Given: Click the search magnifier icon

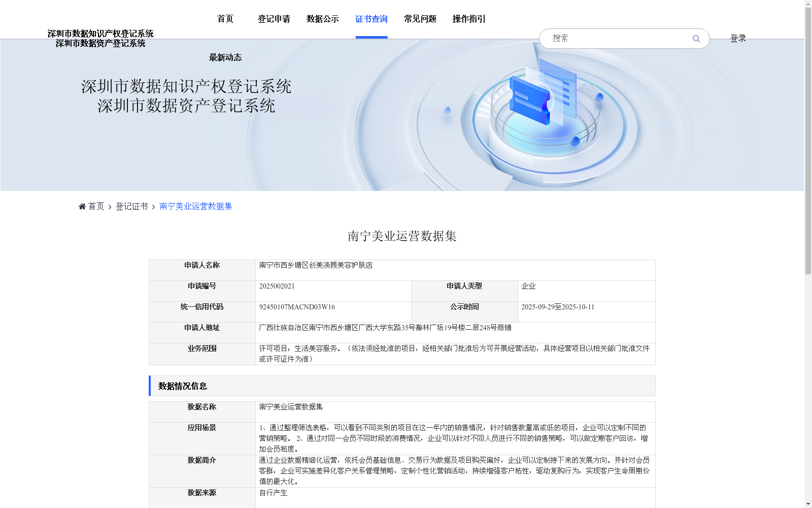Looking at the screenshot, I should pyautogui.click(x=696, y=39).
